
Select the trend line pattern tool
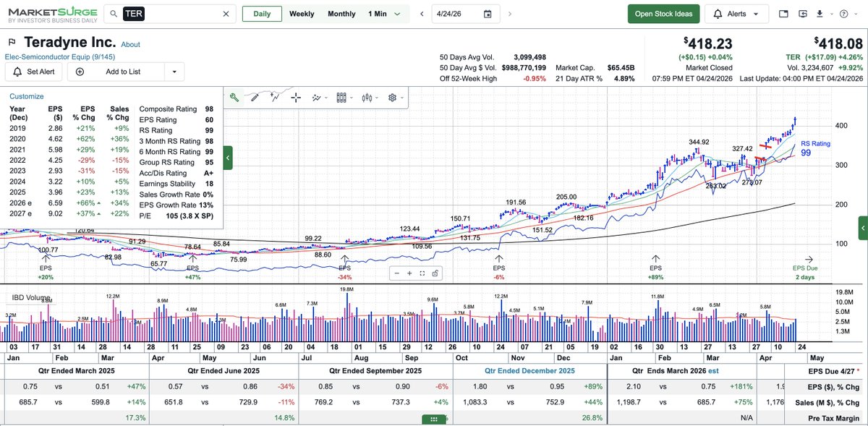pos(274,96)
